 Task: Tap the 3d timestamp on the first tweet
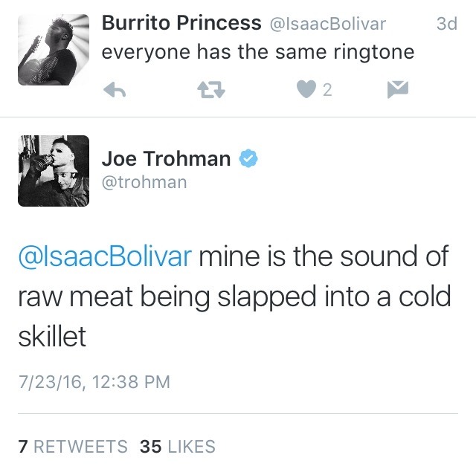[x=446, y=24]
